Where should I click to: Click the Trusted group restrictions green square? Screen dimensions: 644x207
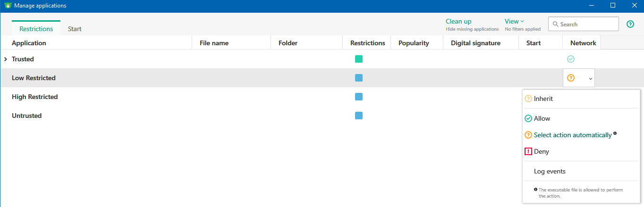359,59
